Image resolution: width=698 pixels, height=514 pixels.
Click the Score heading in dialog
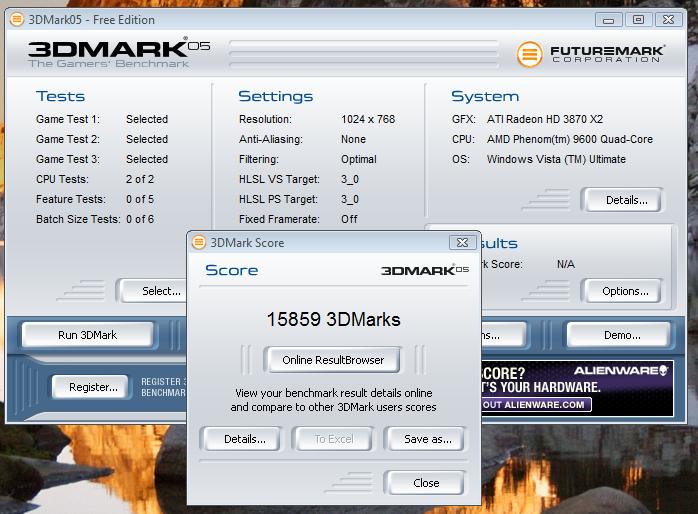[x=231, y=270]
